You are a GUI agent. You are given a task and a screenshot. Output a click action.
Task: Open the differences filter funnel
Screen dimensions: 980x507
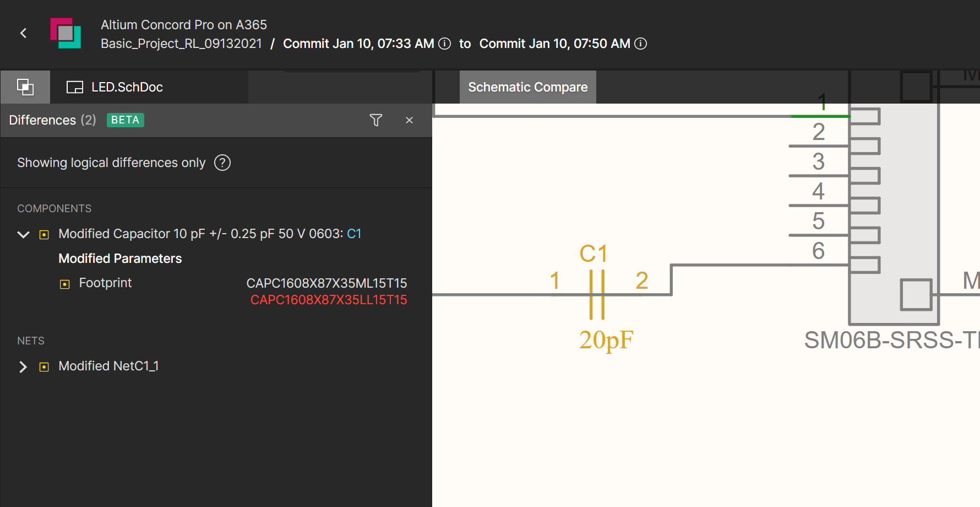point(375,120)
